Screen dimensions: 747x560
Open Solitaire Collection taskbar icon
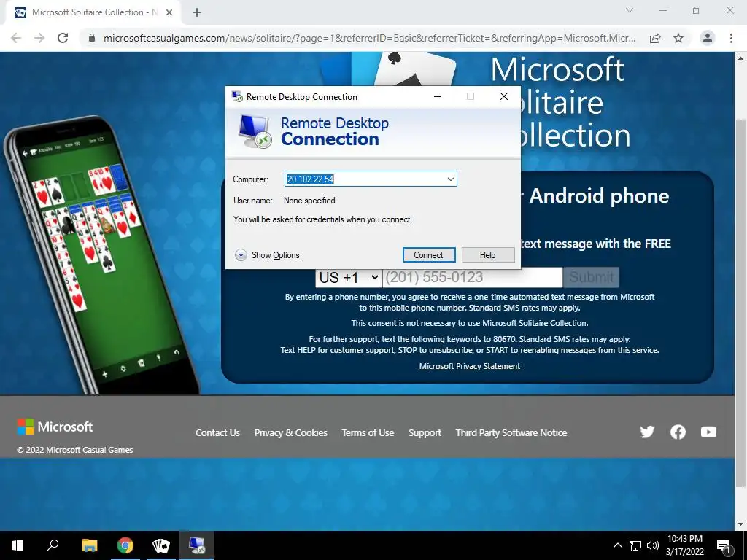[x=161, y=545]
